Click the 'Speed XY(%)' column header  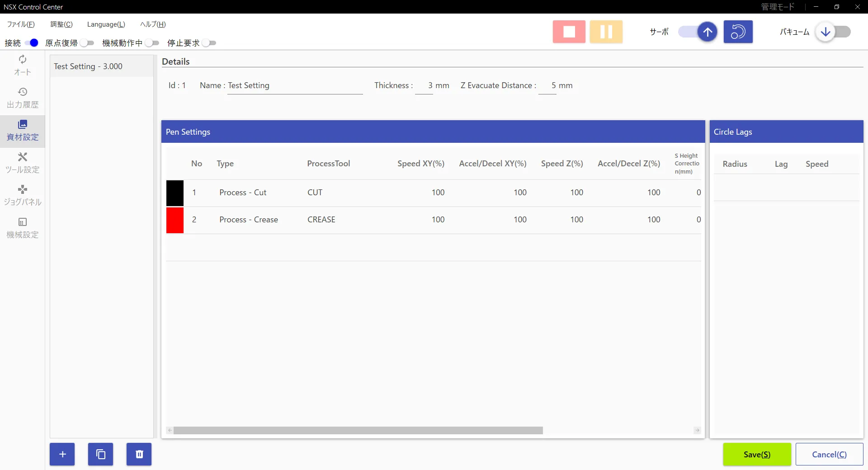[421, 164]
